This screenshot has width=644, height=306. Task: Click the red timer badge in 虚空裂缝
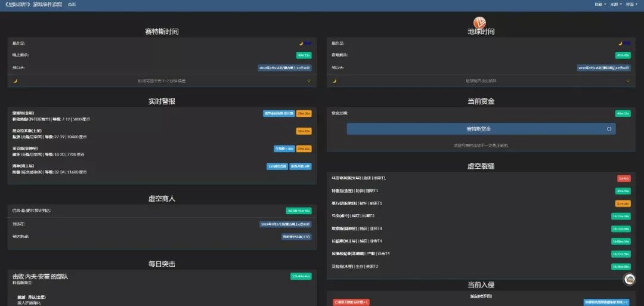pos(624,178)
